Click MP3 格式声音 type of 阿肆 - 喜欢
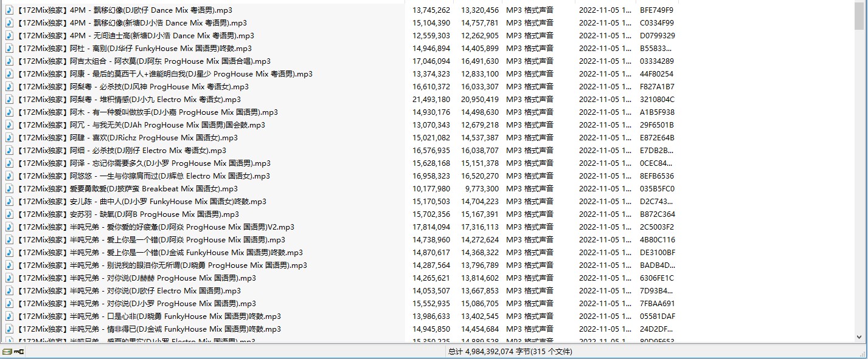This screenshot has width=868, height=359. [530, 138]
